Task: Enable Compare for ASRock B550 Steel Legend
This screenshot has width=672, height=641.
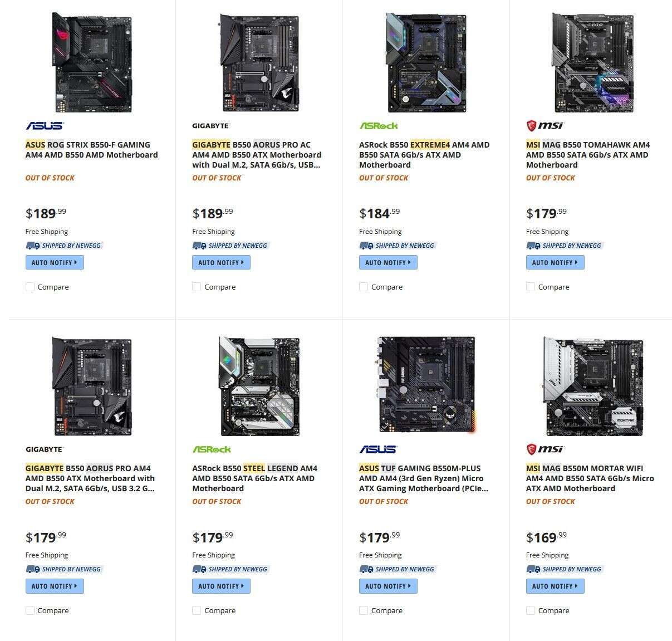Action: [x=197, y=610]
